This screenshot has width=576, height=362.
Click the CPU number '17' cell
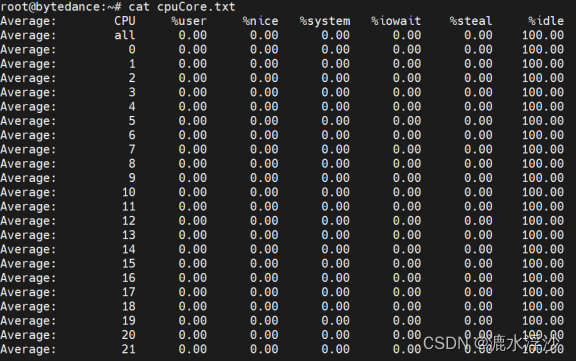[129, 292]
